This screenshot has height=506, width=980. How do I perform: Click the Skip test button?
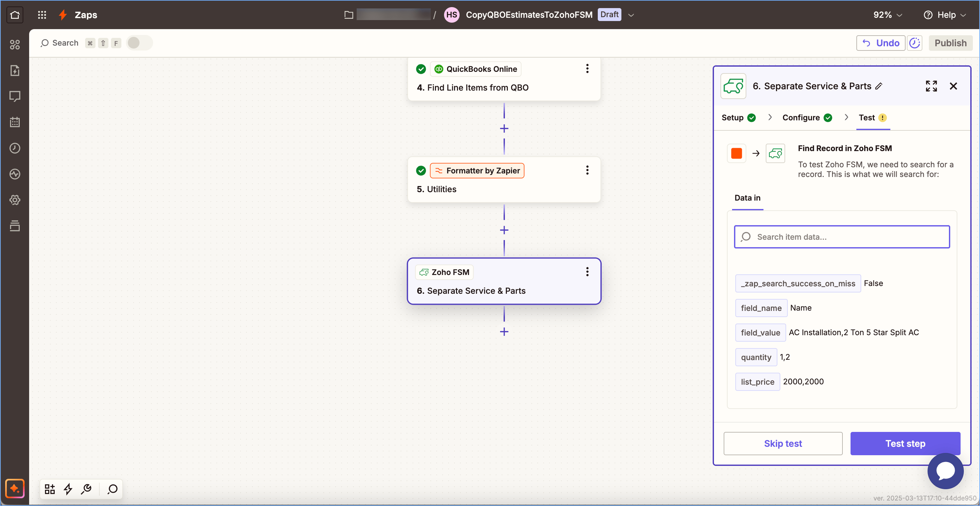[783, 443]
